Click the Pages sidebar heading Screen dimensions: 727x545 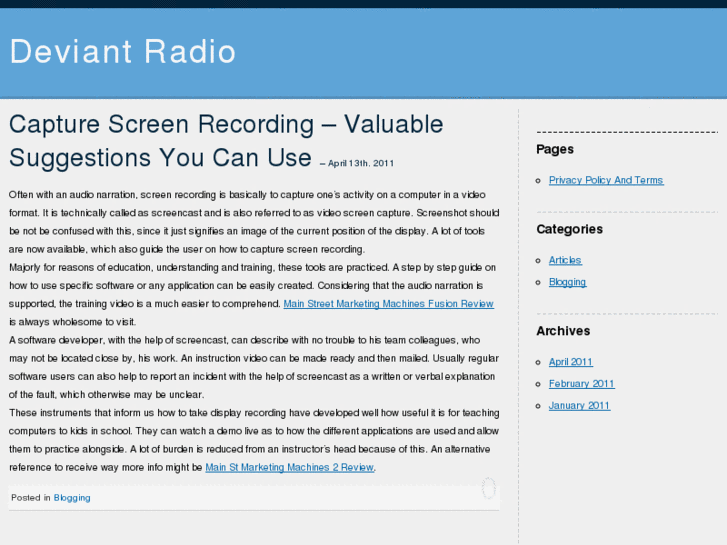[x=555, y=149]
